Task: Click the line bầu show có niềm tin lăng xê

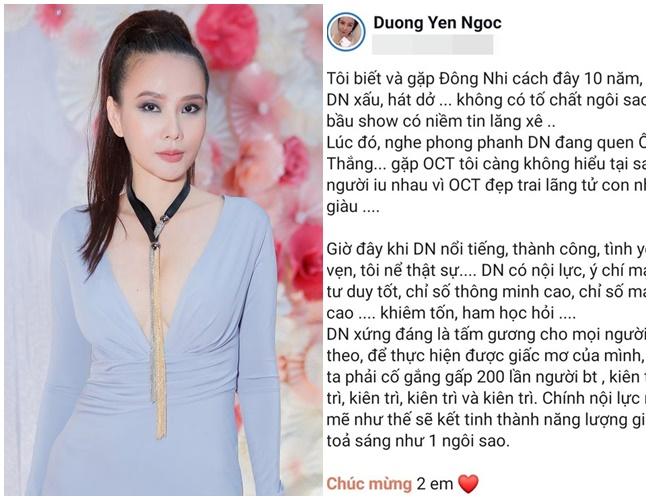Action: pos(441,121)
